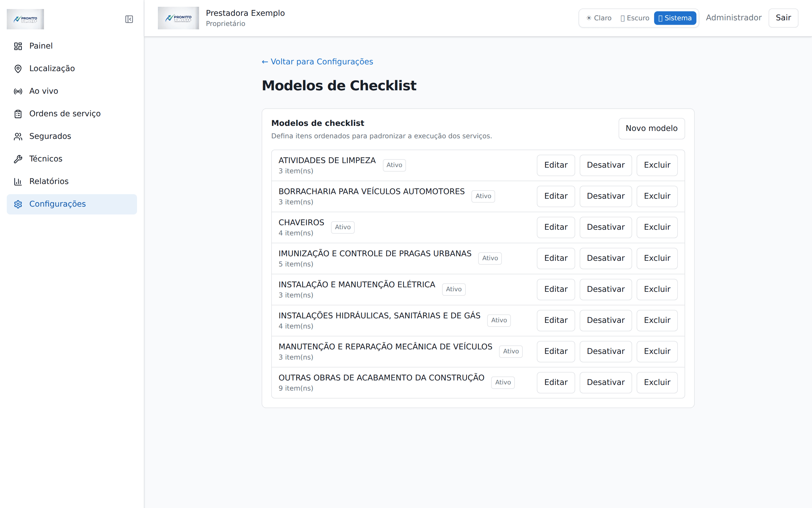Screen dimensions: 812x508
Task: Deactivate the MANUTENÇÃO E REPARAÇÃO MECÂNICA model
Action: 606,351
